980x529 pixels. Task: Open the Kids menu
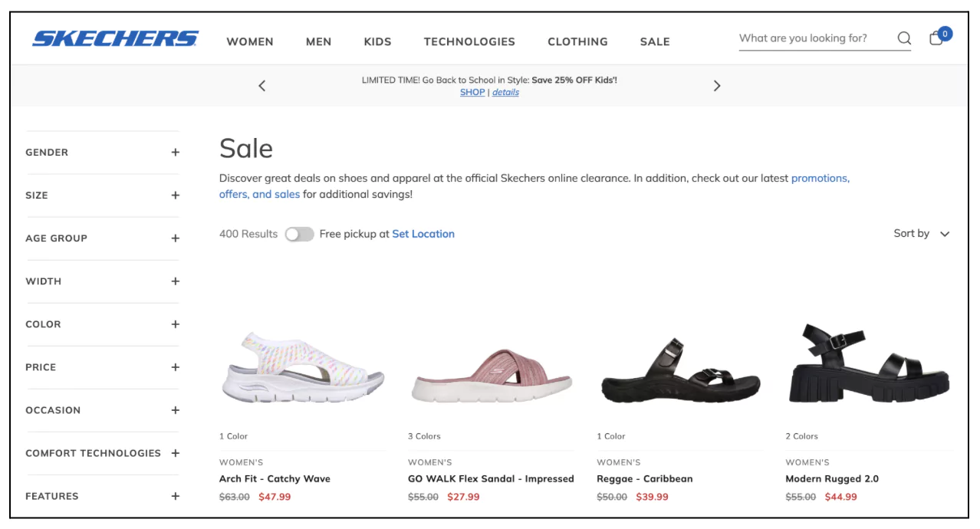pyautogui.click(x=377, y=41)
